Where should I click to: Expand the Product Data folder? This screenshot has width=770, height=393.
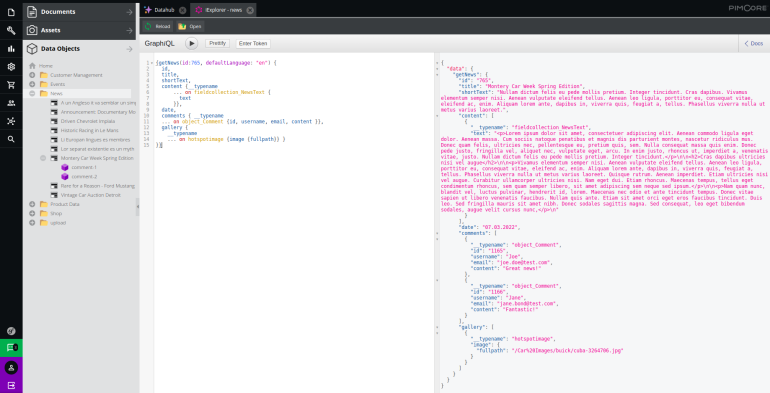tap(32, 204)
